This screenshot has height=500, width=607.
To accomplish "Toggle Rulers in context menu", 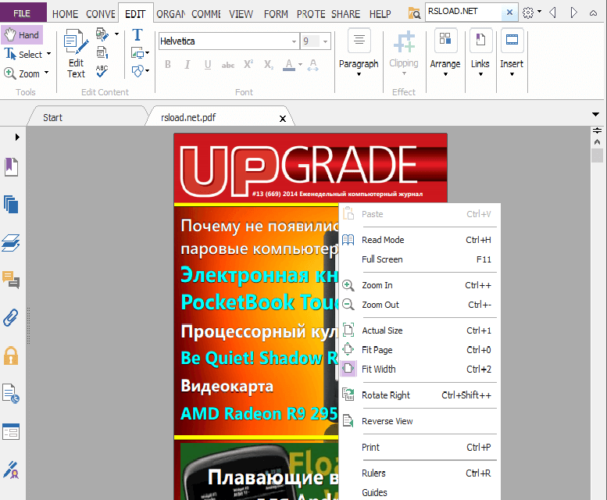I will [418, 473].
